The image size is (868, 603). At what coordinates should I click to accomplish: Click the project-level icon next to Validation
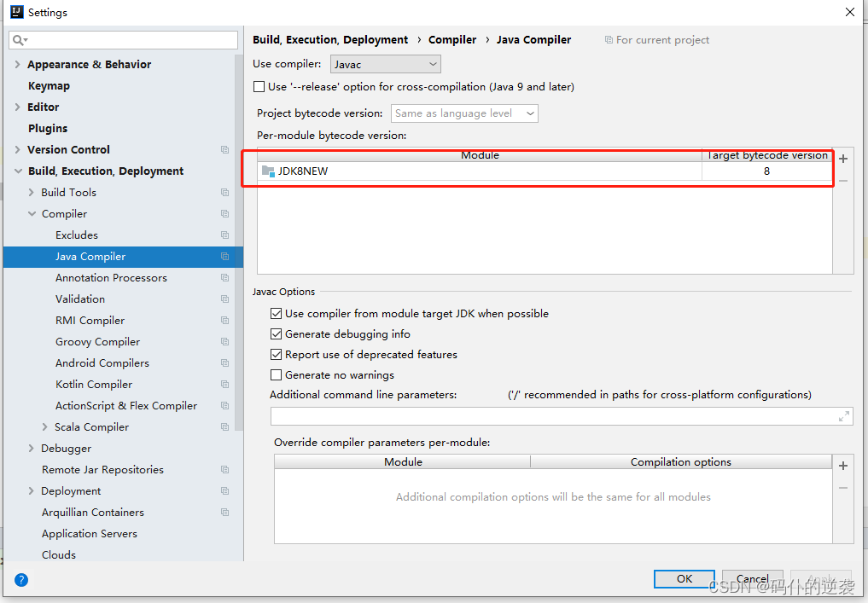pos(224,299)
